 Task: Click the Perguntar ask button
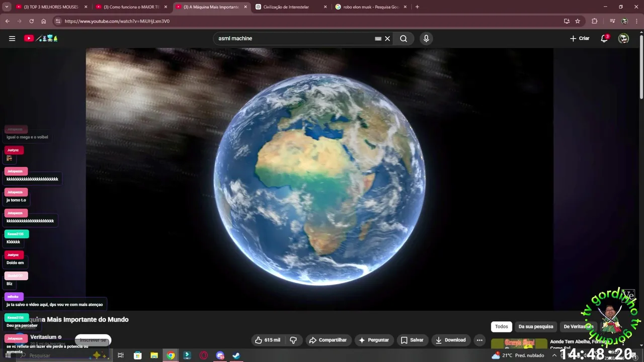pos(373,340)
